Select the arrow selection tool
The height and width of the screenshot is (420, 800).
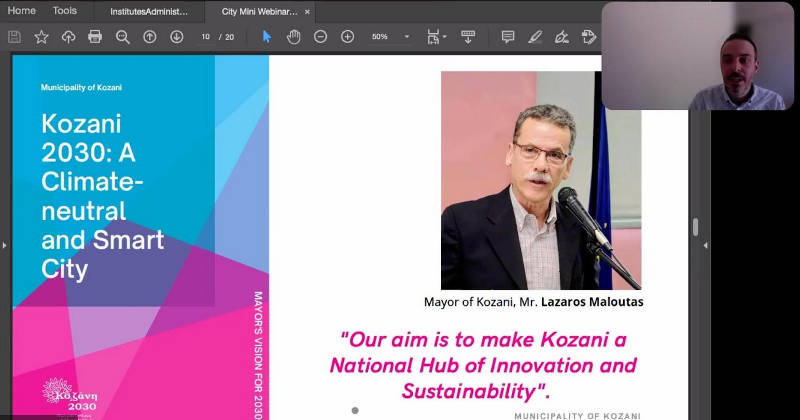click(267, 37)
